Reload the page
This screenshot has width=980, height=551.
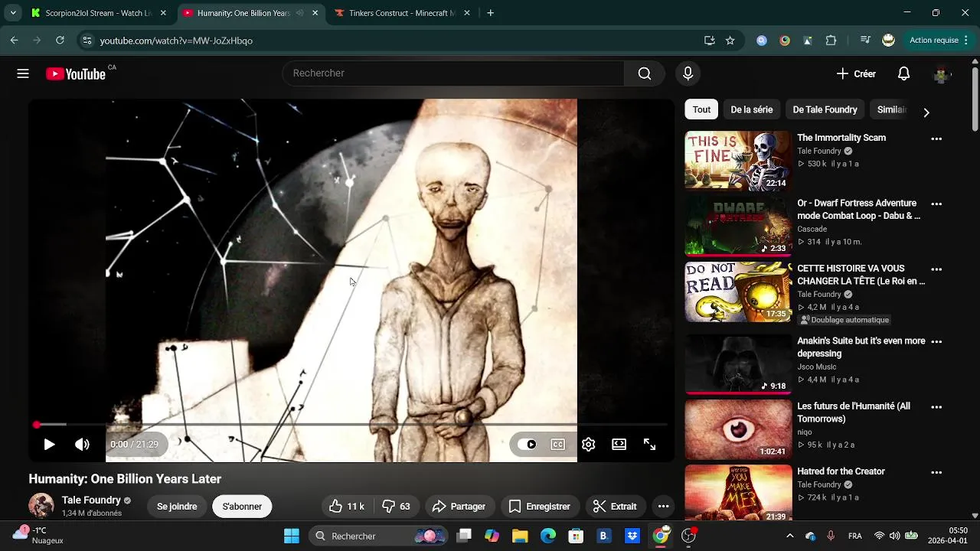point(60,41)
